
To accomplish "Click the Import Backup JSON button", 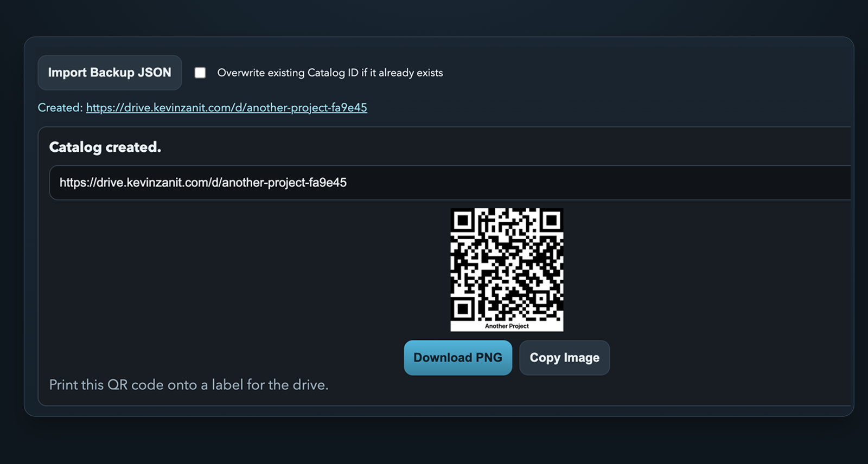I will point(110,73).
